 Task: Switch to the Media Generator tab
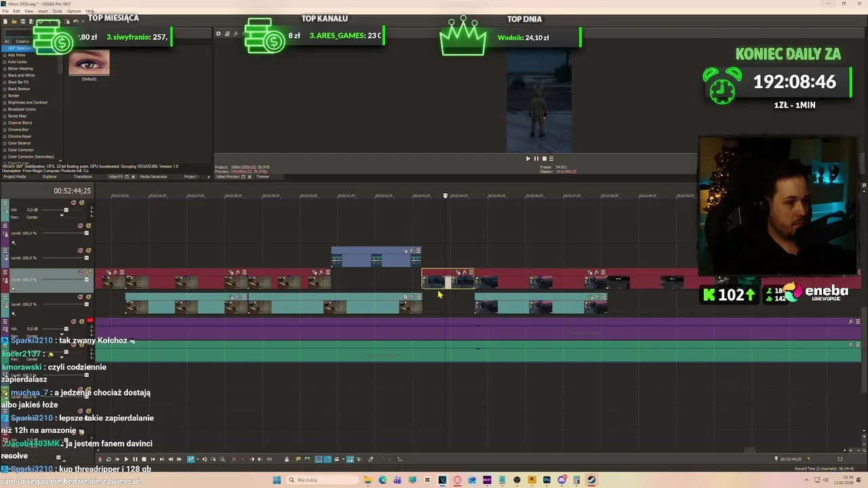[x=153, y=176]
